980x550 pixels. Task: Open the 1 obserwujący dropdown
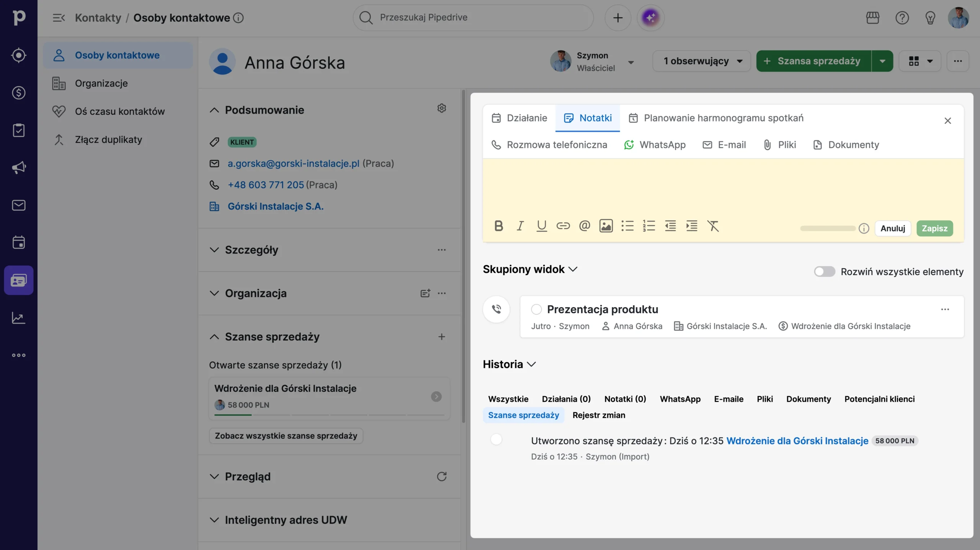coord(701,61)
